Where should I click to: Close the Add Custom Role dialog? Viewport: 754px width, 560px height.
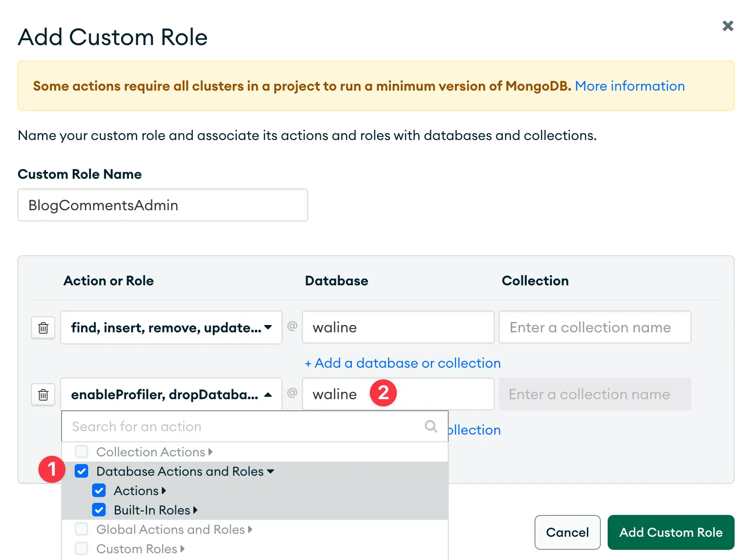[727, 26]
